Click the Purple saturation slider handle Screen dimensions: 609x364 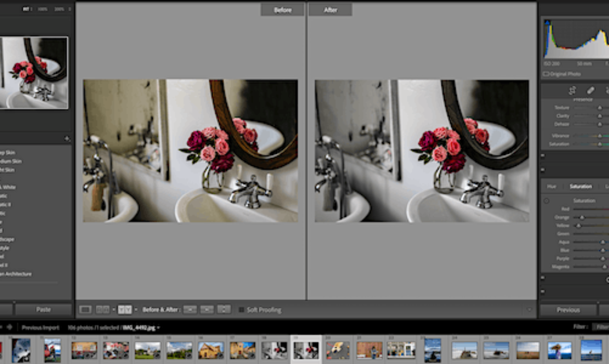pyautogui.click(x=603, y=258)
